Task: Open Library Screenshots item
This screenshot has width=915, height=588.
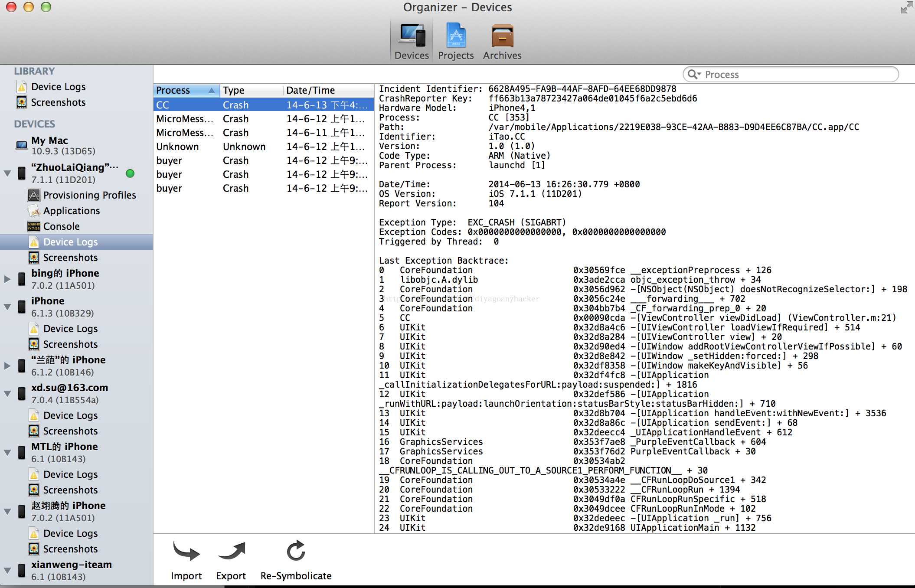Action: (x=58, y=102)
